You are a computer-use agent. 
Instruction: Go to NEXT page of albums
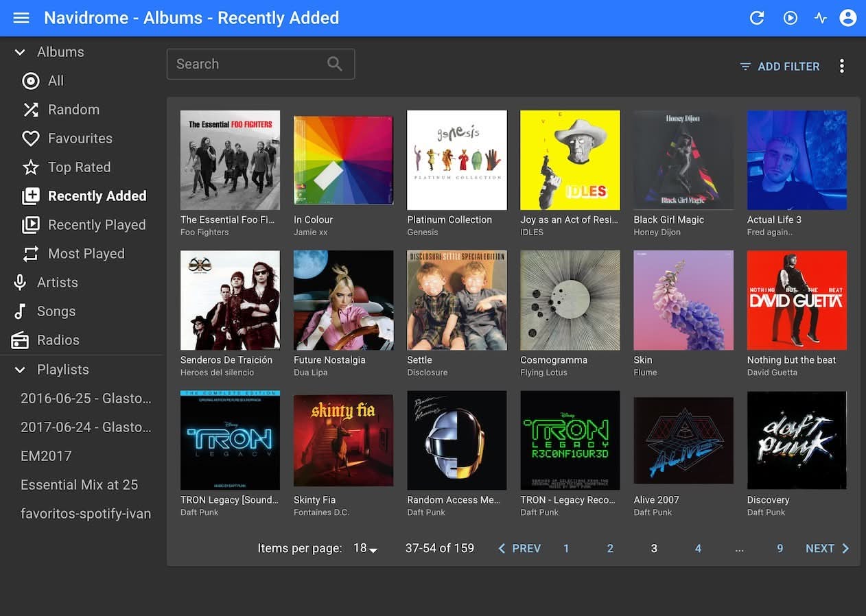tap(827, 548)
